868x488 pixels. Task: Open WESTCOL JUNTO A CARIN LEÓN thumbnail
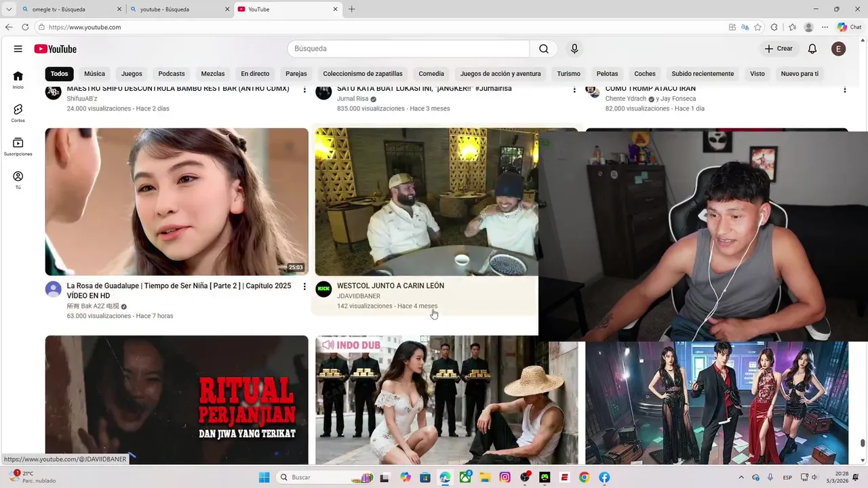point(427,202)
